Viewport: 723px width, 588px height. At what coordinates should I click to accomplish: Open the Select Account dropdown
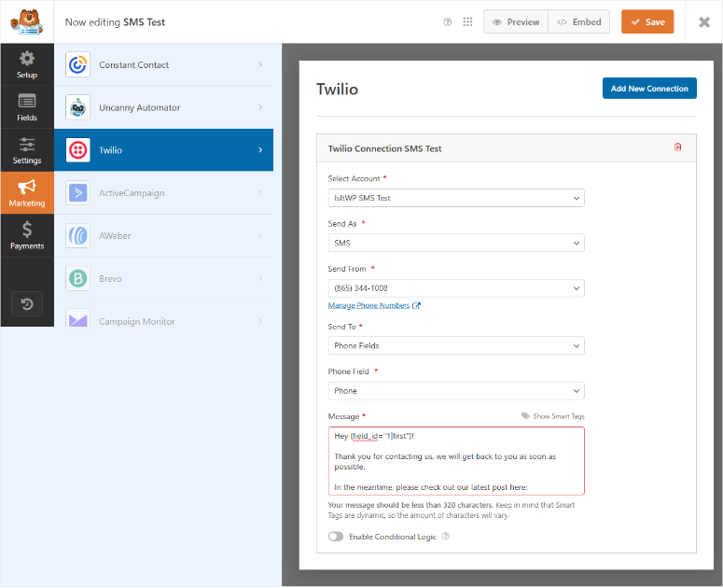tap(456, 198)
